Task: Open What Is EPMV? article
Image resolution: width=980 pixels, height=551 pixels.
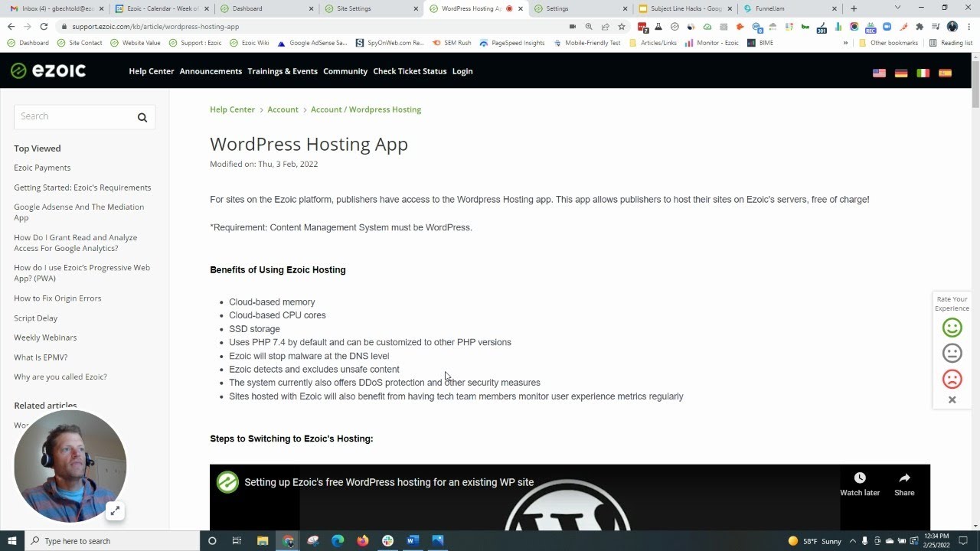Action: (x=41, y=357)
